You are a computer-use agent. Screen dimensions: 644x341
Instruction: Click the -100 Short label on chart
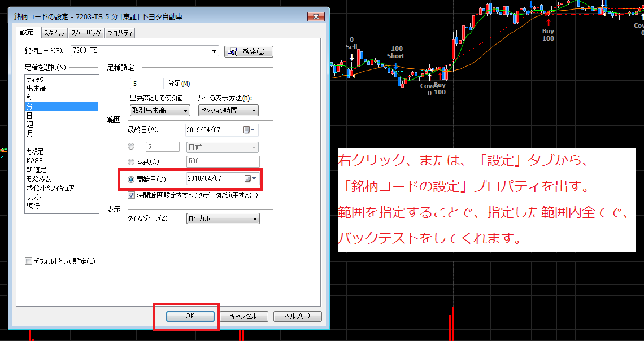click(x=395, y=53)
